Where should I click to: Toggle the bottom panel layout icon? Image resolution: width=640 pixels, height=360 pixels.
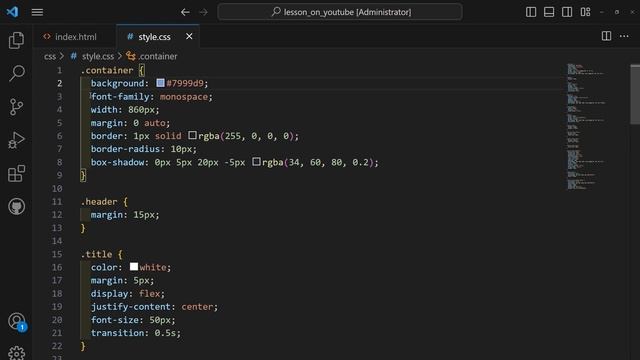tap(549, 12)
